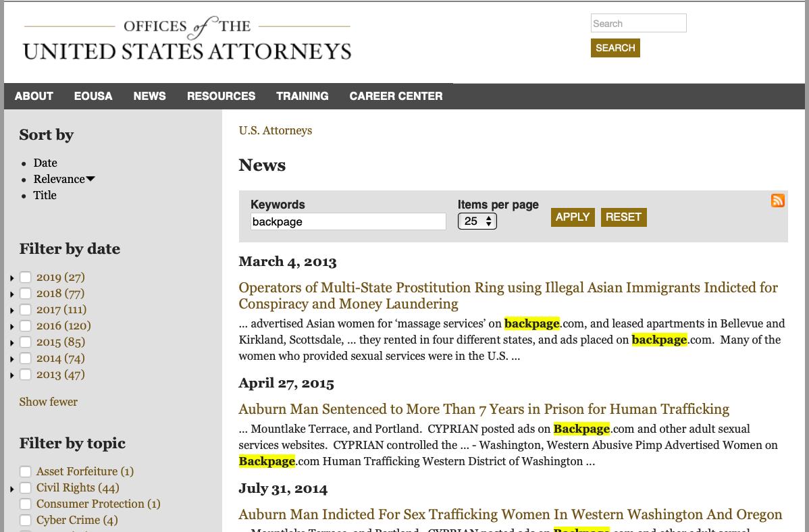Click the APPLY button
Image resolution: width=809 pixels, height=532 pixels.
[573, 217]
